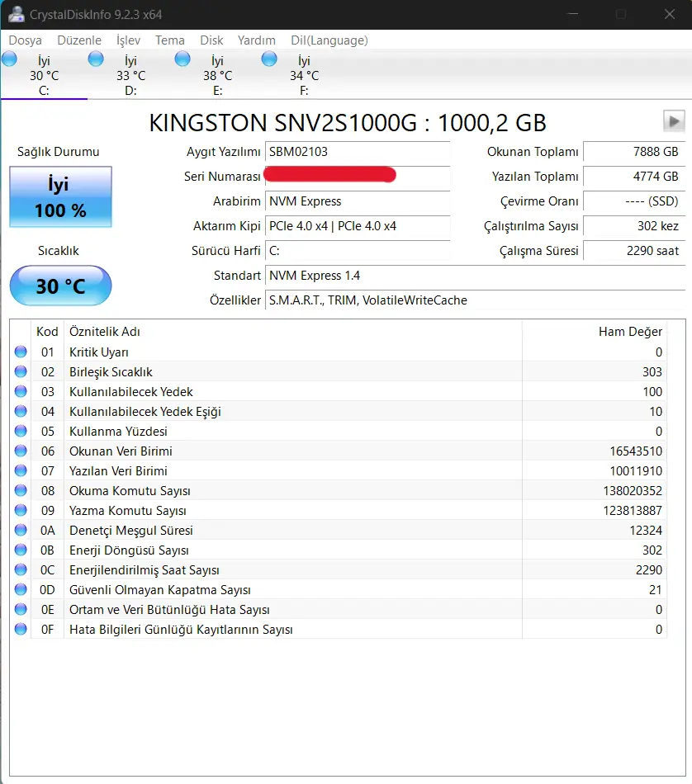Click raw value 303 for Birleşik Sıcaklık

(652, 372)
